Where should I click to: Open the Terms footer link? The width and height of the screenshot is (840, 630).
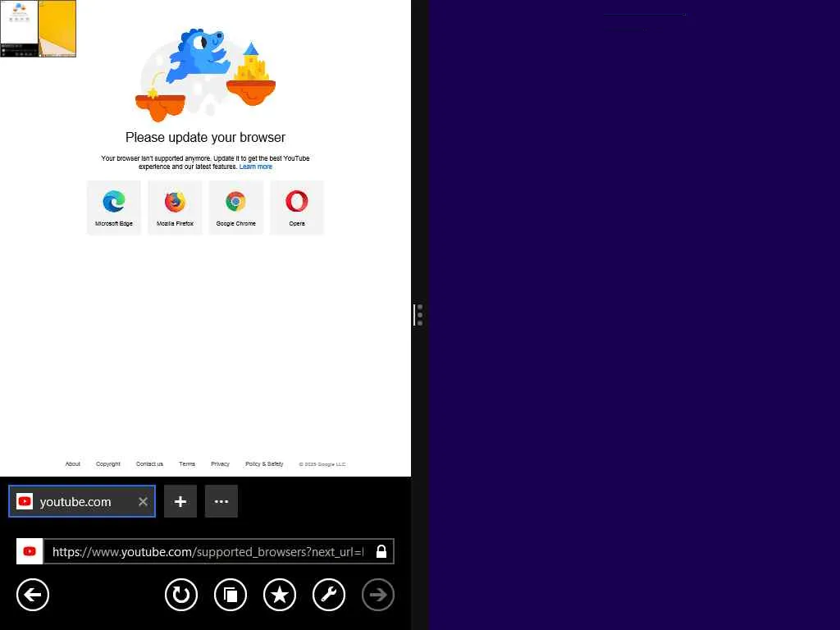coord(187,464)
